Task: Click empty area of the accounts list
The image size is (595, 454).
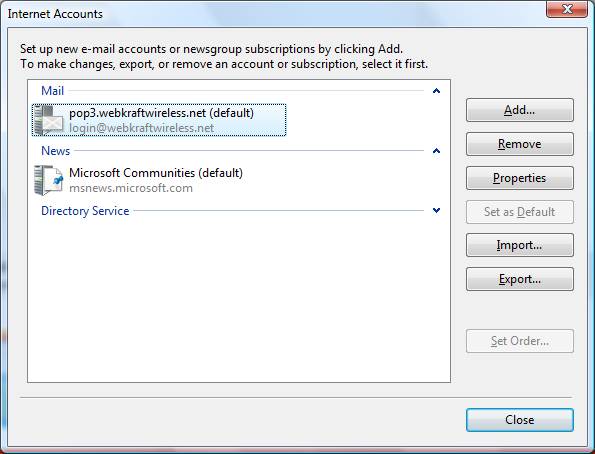Action: click(x=239, y=300)
